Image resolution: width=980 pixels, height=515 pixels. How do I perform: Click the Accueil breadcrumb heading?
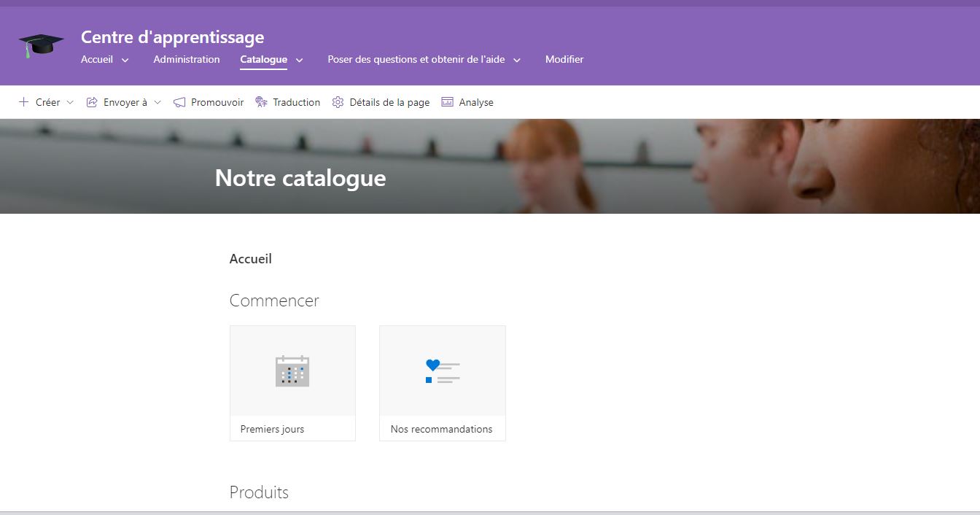coord(251,258)
